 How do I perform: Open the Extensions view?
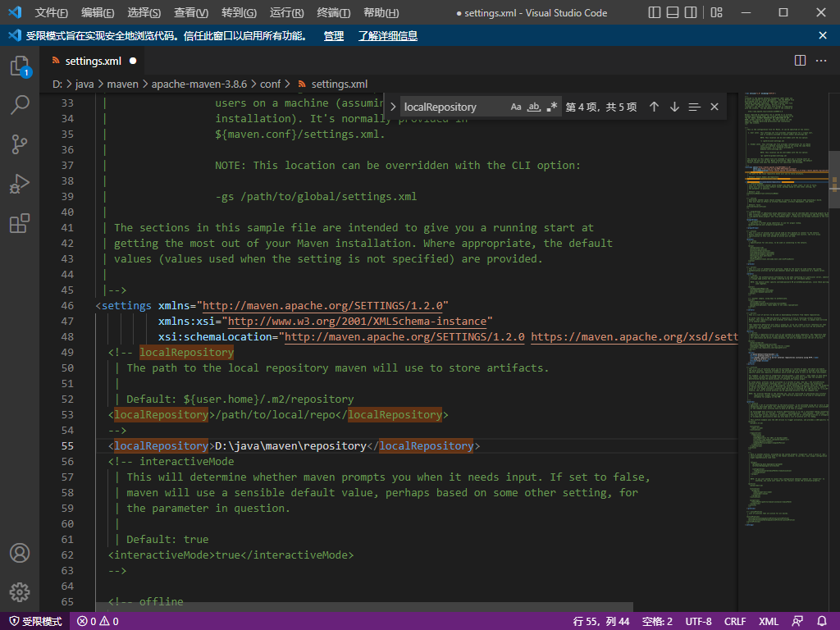20,223
